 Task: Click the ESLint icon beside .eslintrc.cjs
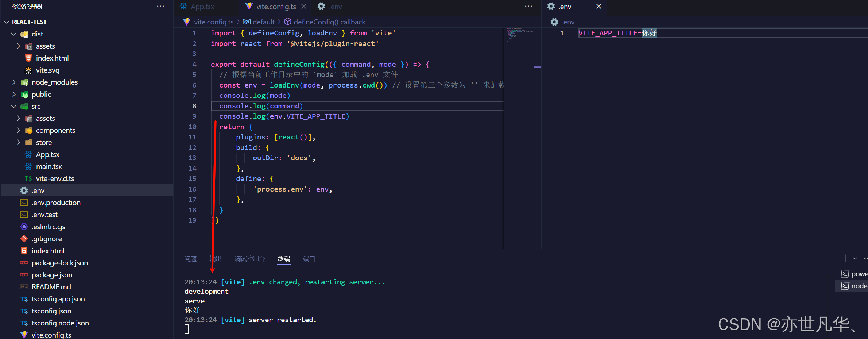click(x=24, y=227)
